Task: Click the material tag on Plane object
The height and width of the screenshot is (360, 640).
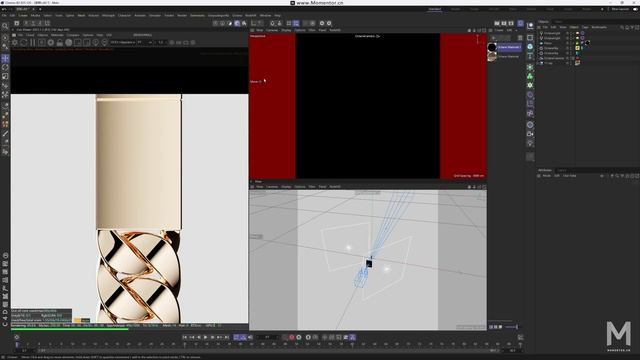Action: [587, 43]
